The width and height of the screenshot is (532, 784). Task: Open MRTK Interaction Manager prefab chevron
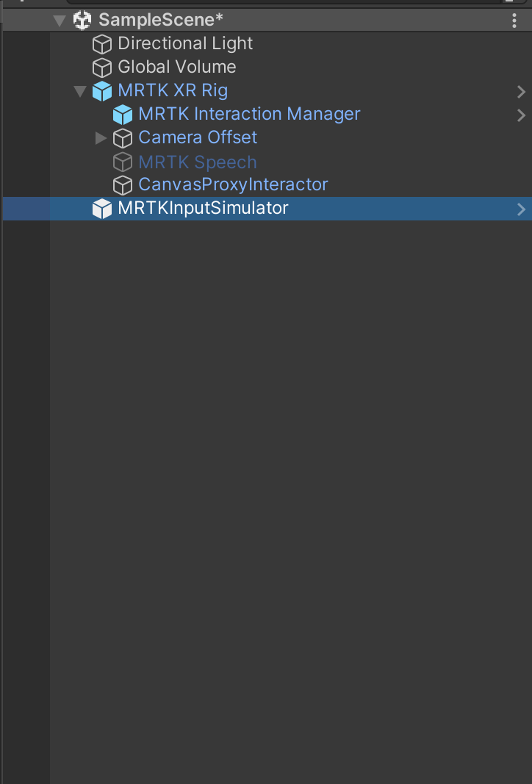(x=521, y=115)
